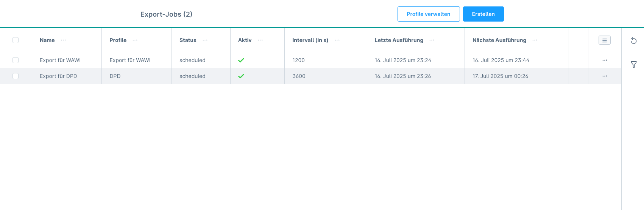Sort by Name column header
644x210 pixels.
pos(47,40)
